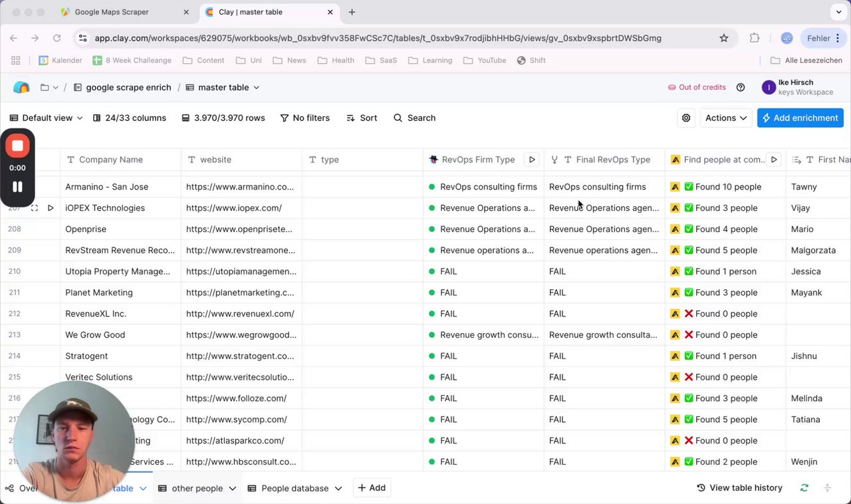
Task: Open Ike Hirsch workspace avatar
Action: (769, 87)
